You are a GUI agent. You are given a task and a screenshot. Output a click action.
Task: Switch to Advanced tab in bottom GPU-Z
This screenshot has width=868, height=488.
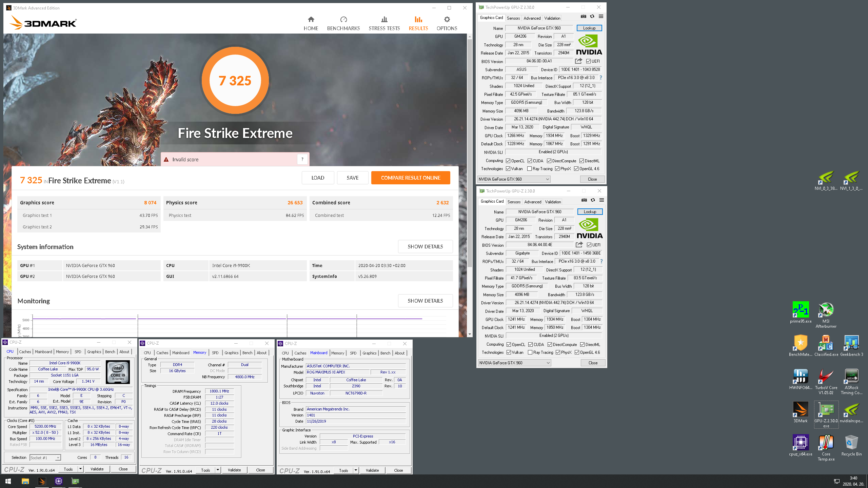point(533,202)
